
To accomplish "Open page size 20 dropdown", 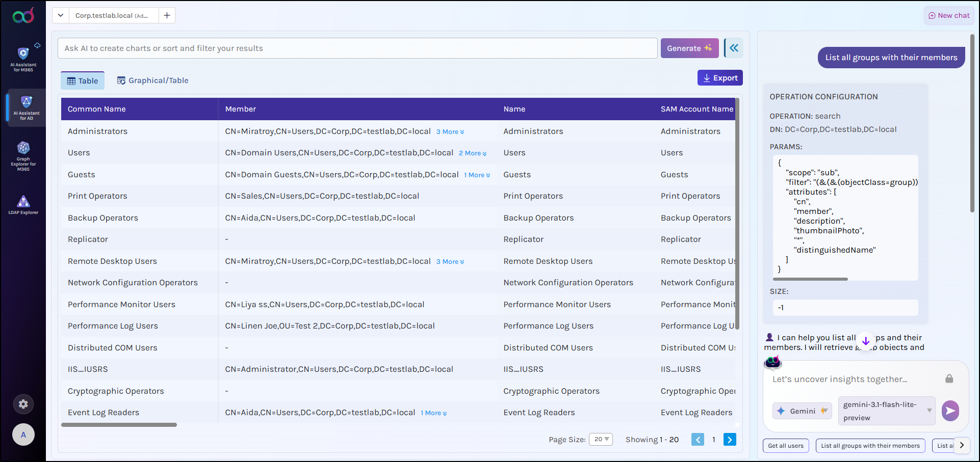I will pyautogui.click(x=601, y=440).
